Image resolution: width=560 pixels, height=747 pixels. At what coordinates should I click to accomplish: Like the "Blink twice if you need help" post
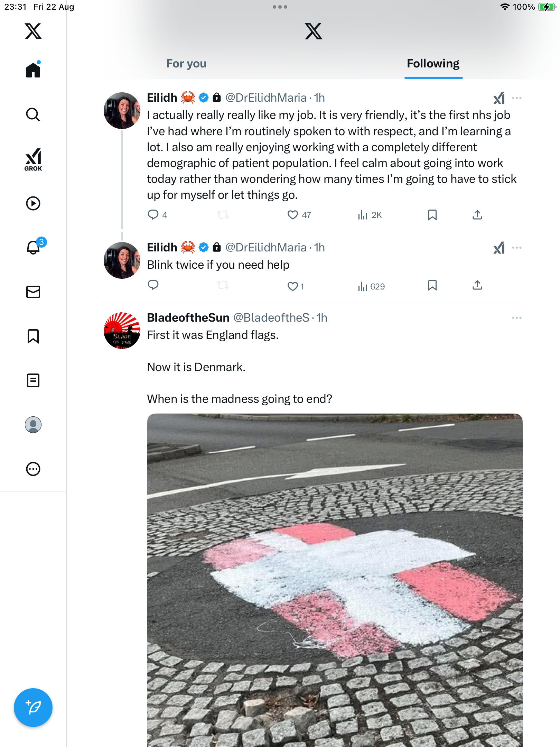[293, 286]
